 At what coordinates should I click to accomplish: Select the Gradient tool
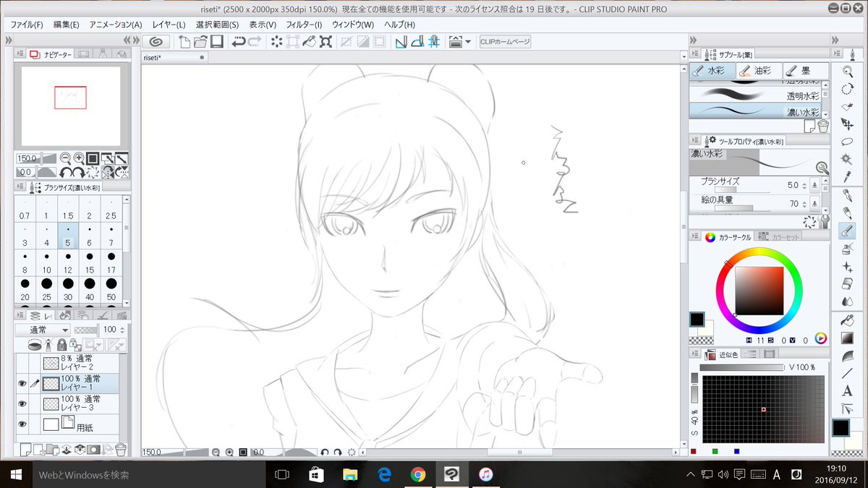click(847, 338)
